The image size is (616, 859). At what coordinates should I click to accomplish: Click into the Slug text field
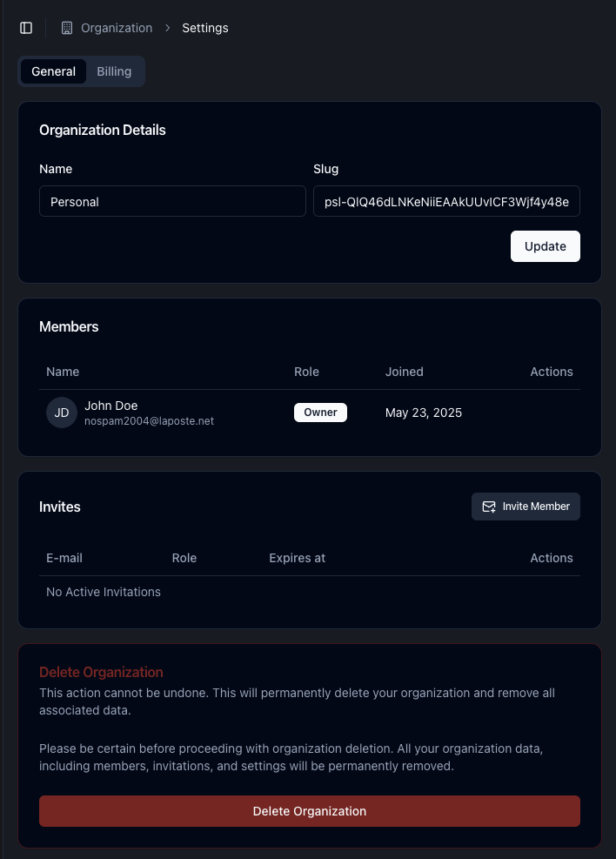tap(446, 201)
